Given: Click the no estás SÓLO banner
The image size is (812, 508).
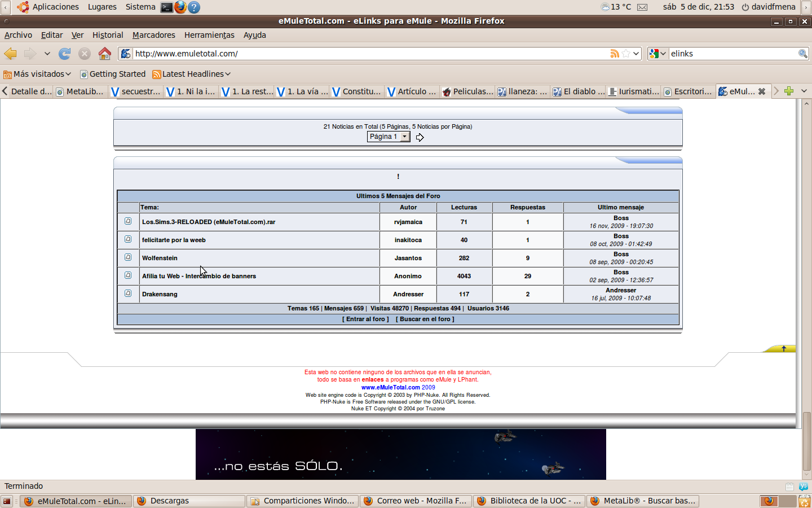Looking at the screenshot, I should point(401,454).
